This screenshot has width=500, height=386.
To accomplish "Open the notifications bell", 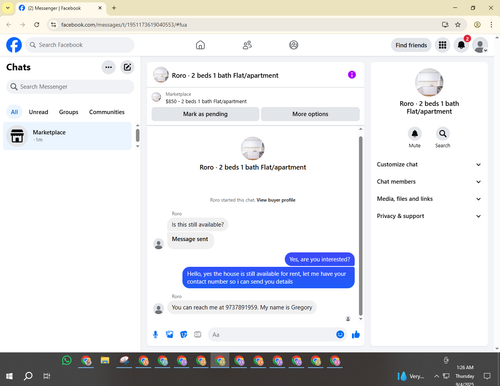I will 461,45.
